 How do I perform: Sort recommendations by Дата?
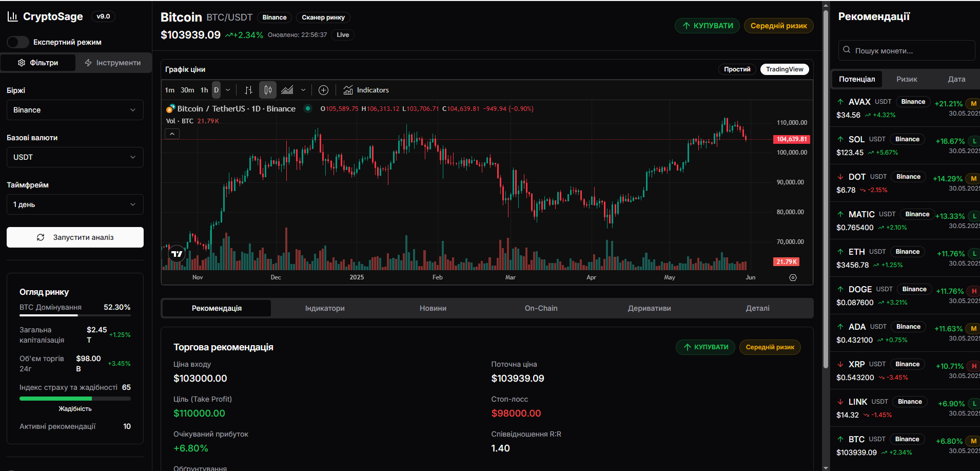pos(956,79)
